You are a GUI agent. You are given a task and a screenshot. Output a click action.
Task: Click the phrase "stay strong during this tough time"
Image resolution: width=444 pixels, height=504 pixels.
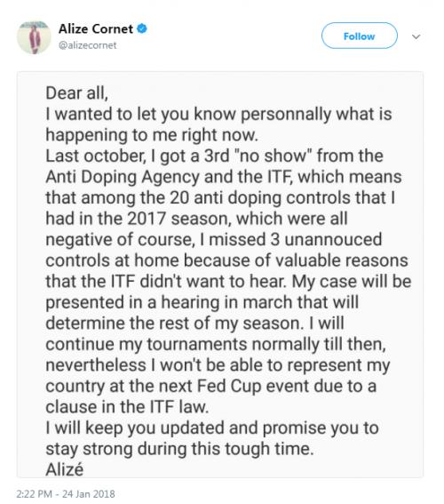click(179, 449)
